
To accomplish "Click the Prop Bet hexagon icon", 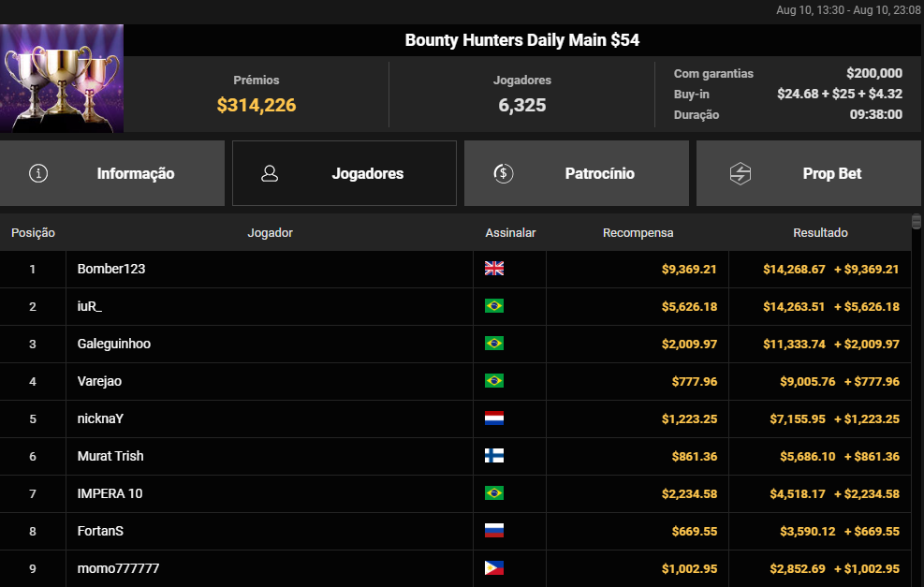I will pyautogui.click(x=741, y=173).
